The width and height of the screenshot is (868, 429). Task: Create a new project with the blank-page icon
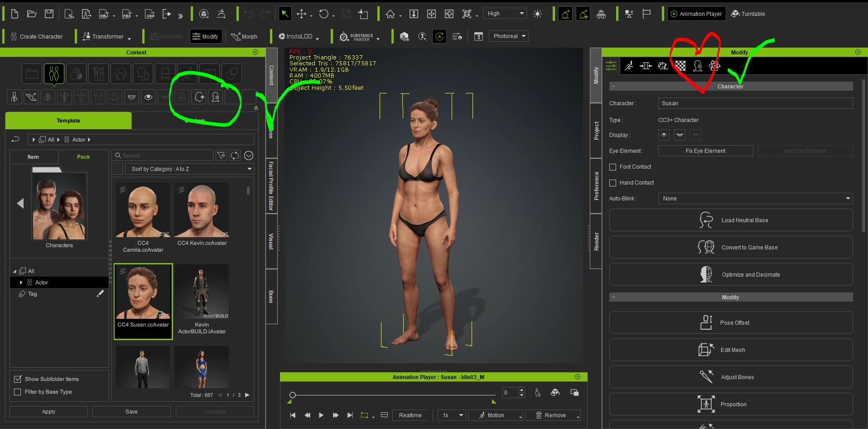point(14,14)
